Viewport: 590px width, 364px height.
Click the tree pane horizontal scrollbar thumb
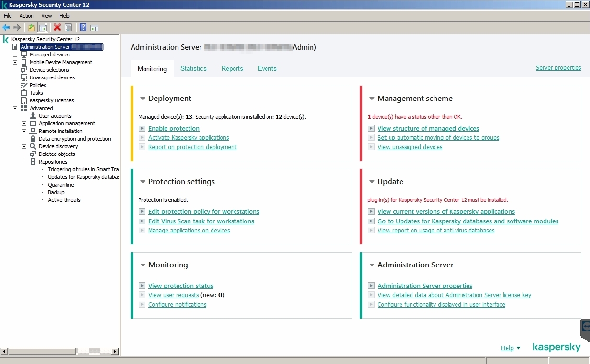42,351
